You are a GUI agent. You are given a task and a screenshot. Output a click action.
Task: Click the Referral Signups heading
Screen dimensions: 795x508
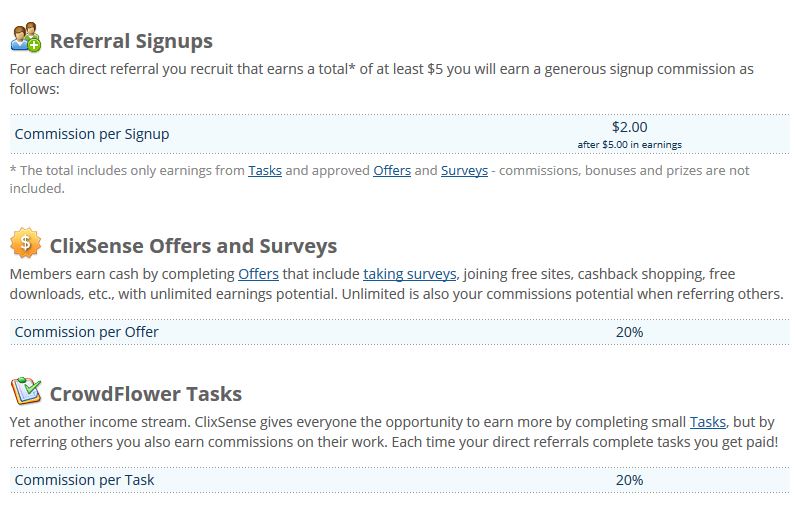tap(131, 41)
